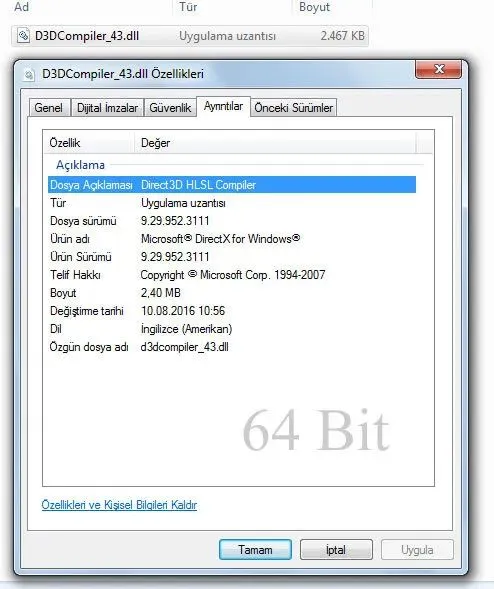
Task: Select the Dil property row
Action: point(232,329)
